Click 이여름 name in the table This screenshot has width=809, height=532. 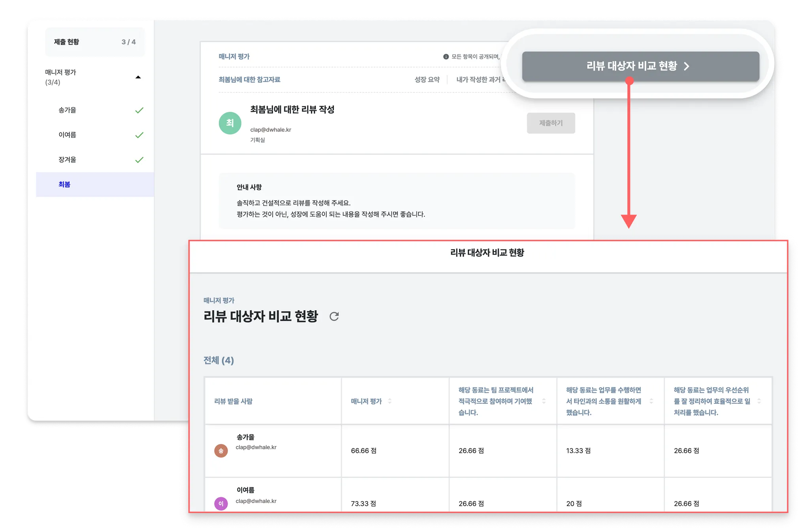point(245,490)
